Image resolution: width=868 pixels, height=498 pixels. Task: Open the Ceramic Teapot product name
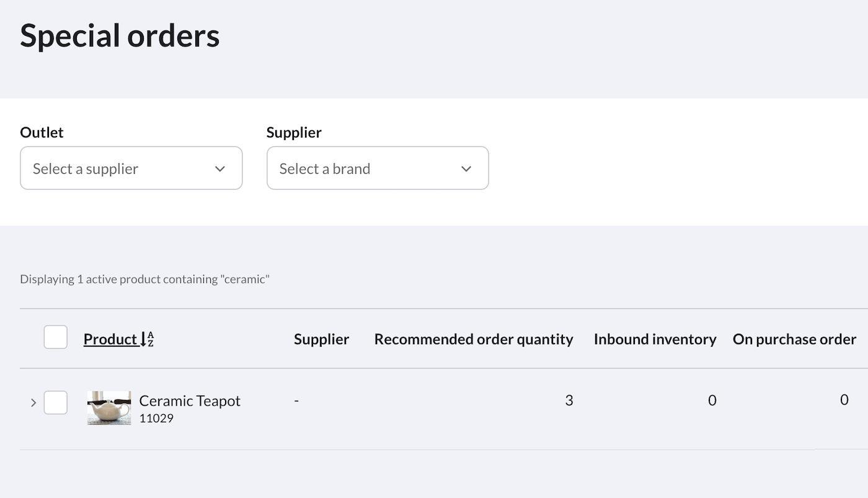click(x=190, y=401)
